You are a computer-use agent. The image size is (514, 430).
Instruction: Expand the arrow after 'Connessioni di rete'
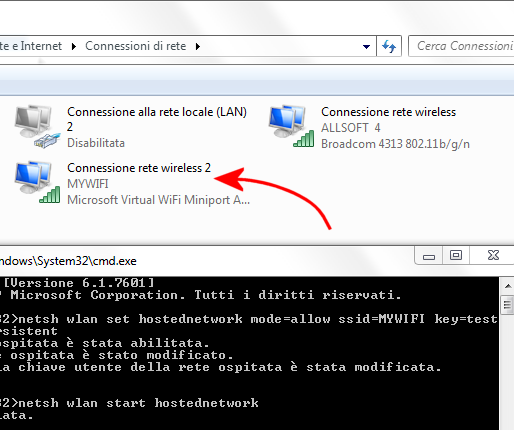198,46
